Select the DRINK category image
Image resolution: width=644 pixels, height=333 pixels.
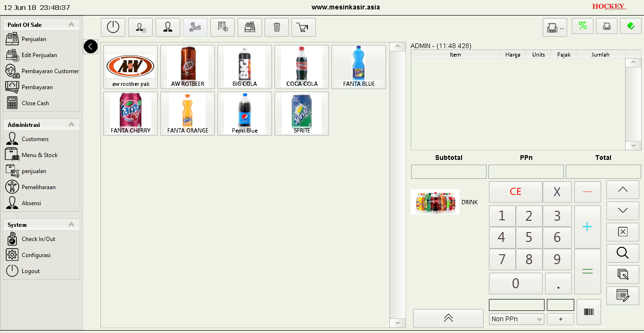[x=435, y=202]
